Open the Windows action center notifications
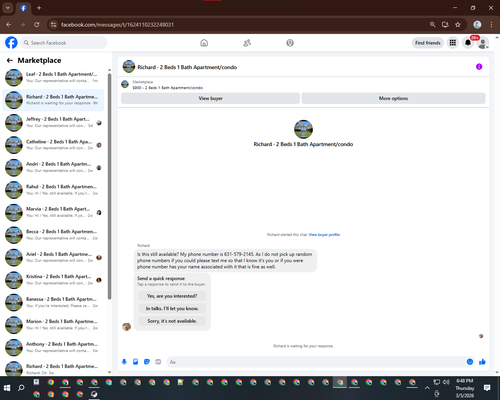This screenshot has width=500, height=400. (487, 388)
